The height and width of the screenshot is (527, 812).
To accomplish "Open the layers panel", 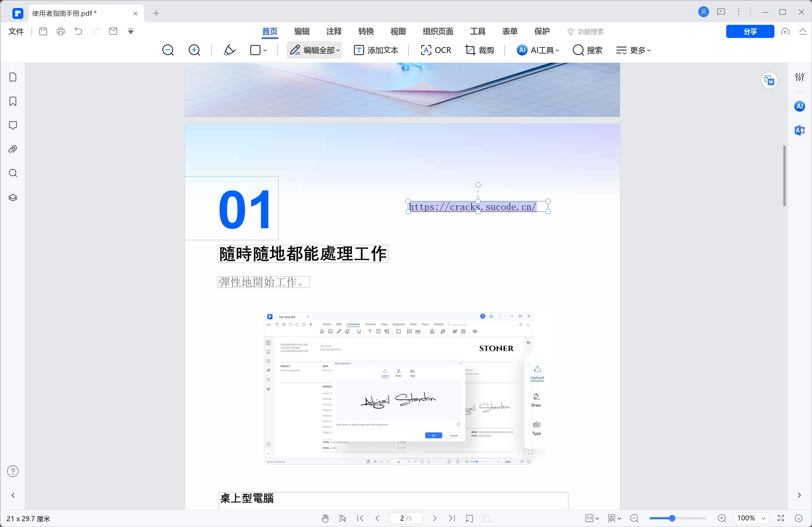I will tap(13, 197).
